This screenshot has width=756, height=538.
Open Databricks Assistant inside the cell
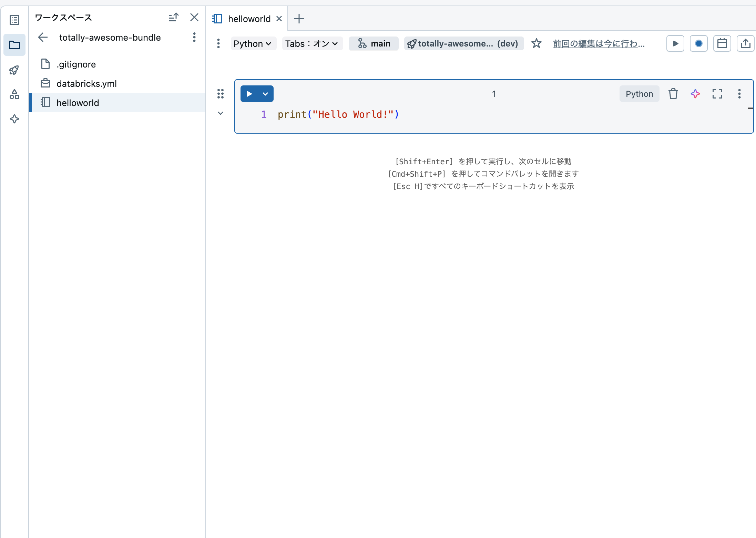pyautogui.click(x=695, y=94)
